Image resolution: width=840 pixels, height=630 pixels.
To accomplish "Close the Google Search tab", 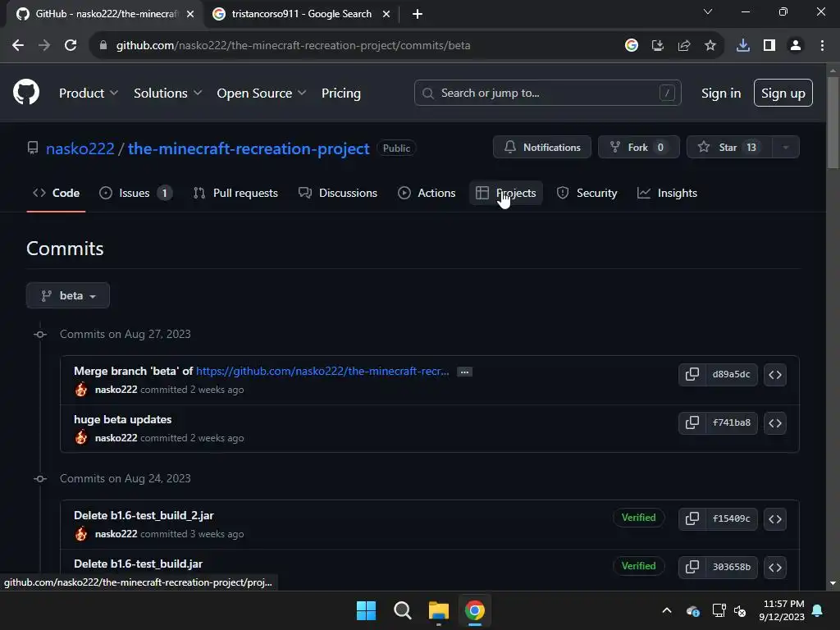I will click(386, 14).
